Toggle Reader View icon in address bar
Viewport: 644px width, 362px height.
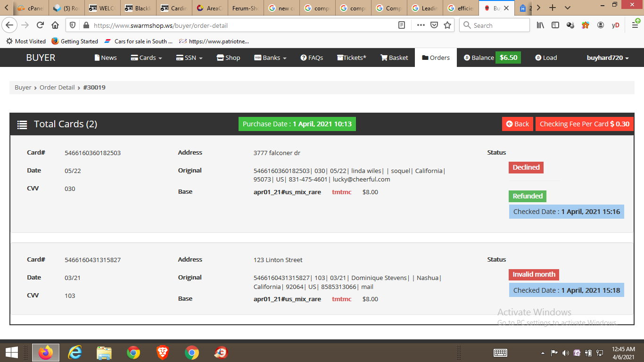pyautogui.click(x=402, y=25)
